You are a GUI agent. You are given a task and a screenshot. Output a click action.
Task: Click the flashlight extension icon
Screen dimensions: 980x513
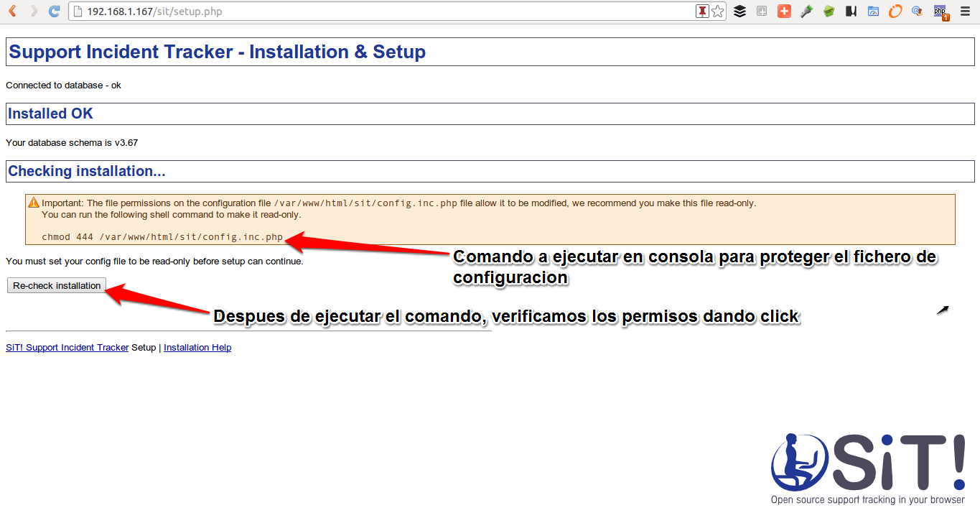[806, 11]
